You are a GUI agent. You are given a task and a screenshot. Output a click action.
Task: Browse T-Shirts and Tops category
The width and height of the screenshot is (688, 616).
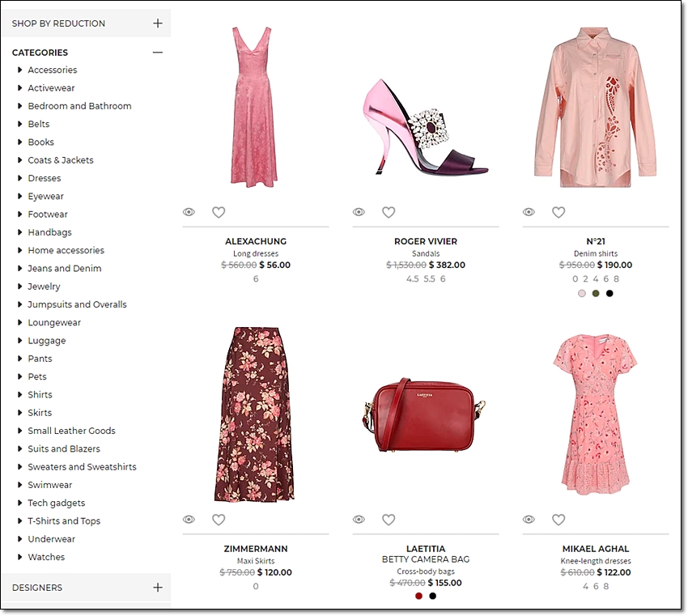pos(64,520)
